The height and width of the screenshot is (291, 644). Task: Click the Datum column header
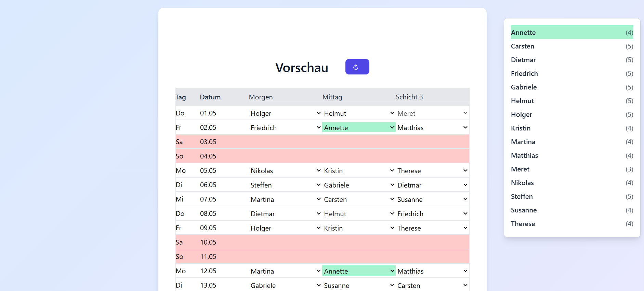pos(210,97)
